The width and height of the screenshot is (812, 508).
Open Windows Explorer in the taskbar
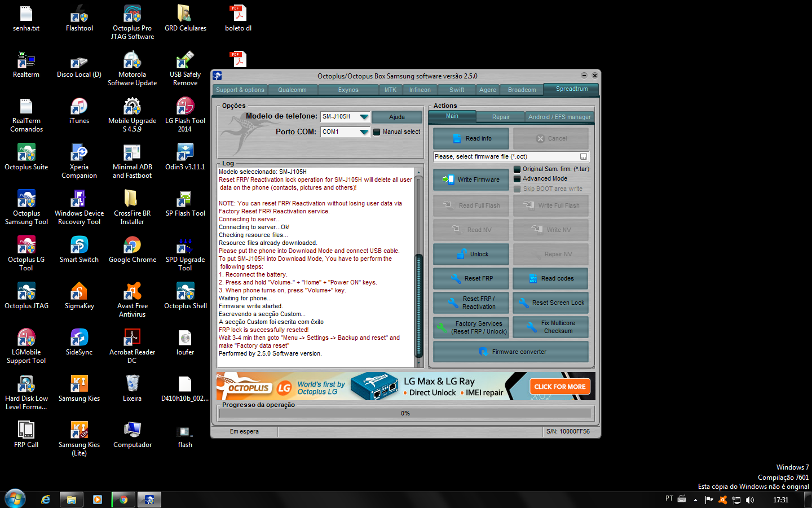[72, 500]
